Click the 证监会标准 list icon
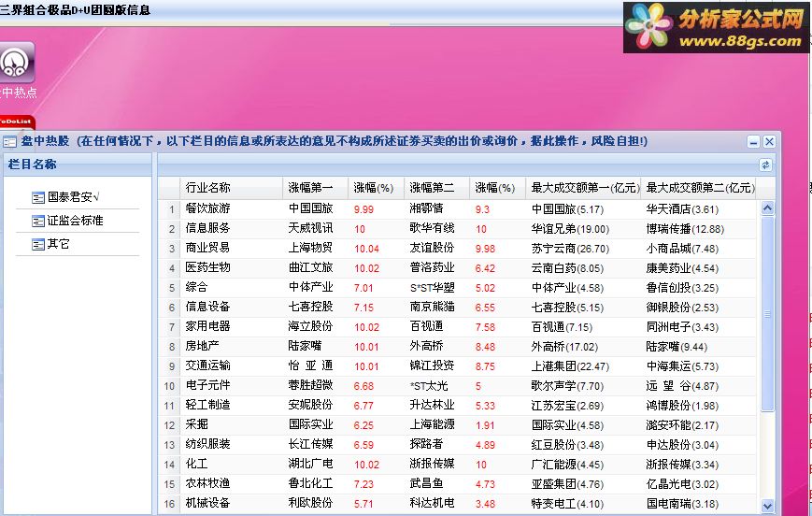 tap(37, 222)
